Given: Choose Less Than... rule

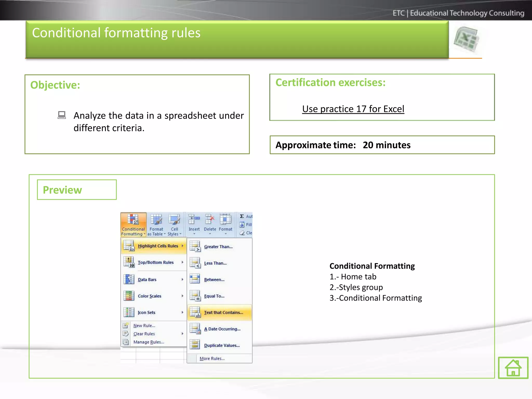Looking at the screenshot, I should click(x=220, y=263).
